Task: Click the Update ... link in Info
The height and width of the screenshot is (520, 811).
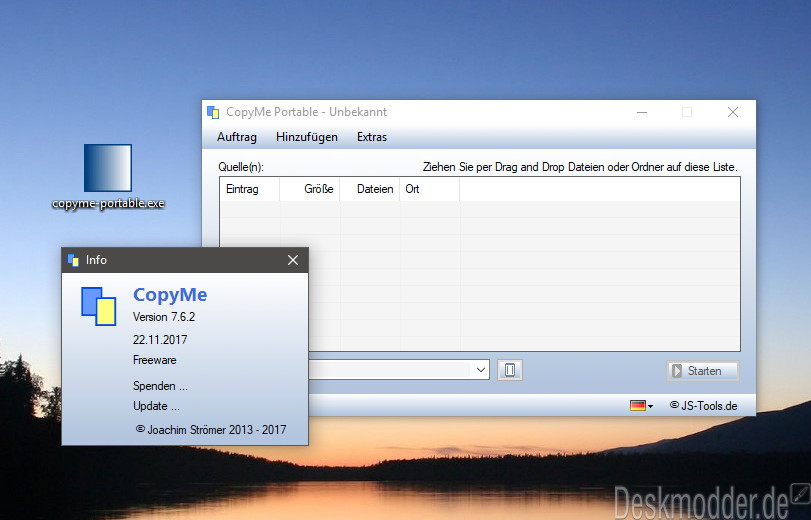Action: 156,406
